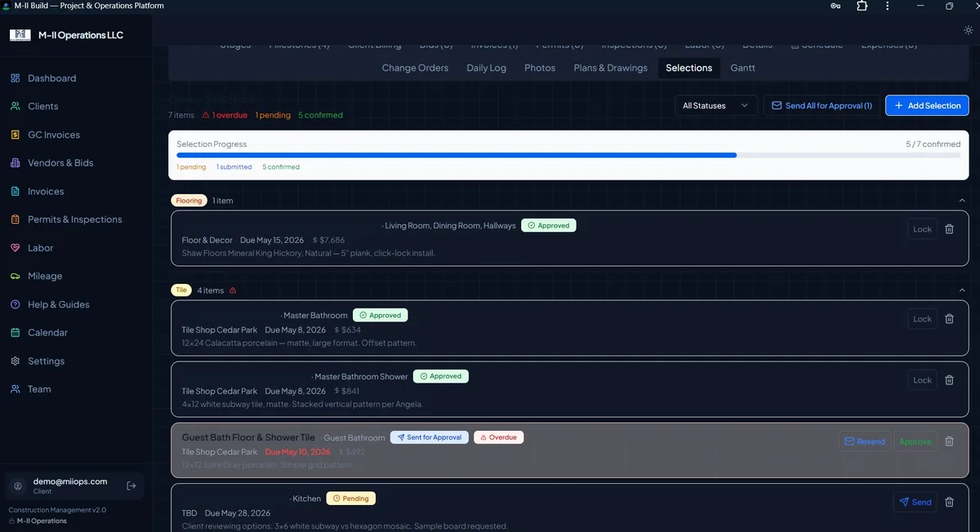Open the Photos tab
980x532 pixels.
(540, 68)
